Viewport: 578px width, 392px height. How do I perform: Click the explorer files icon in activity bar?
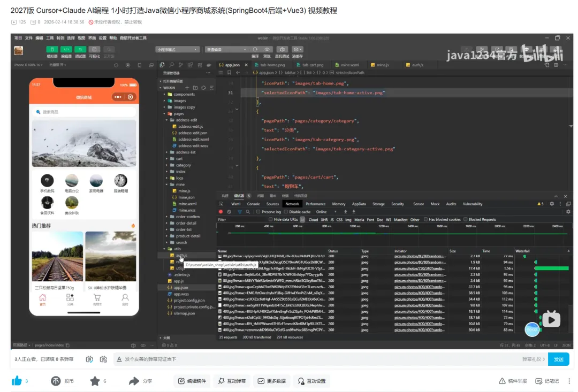pos(162,65)
